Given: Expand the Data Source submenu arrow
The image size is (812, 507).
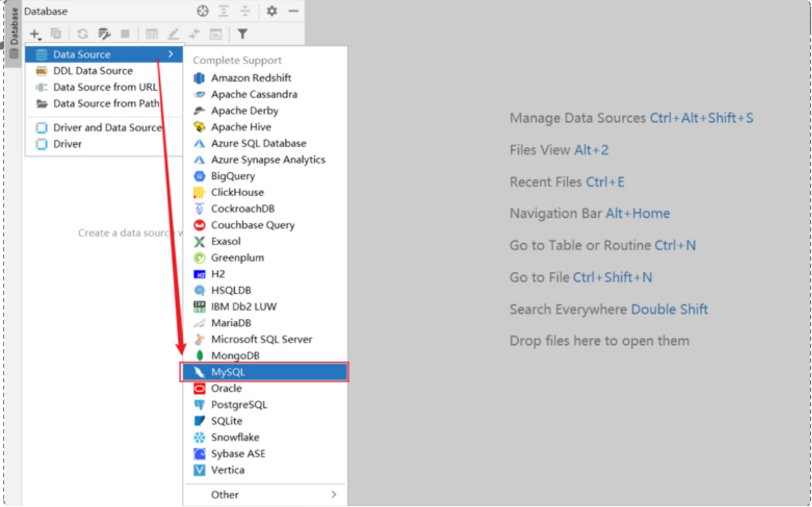Looking at the screenshot, I should (x=171, y=54).
